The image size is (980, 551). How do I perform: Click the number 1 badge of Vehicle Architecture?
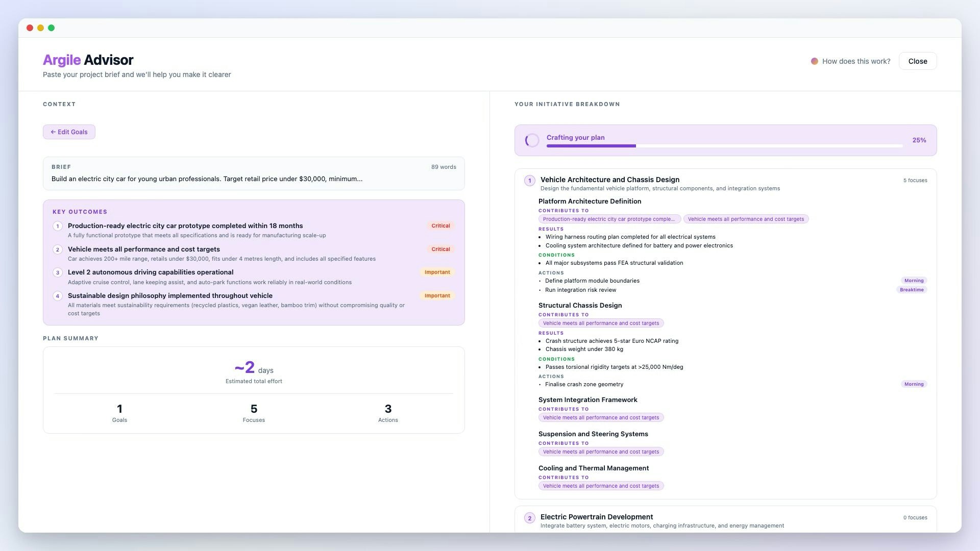pos(530,181)
